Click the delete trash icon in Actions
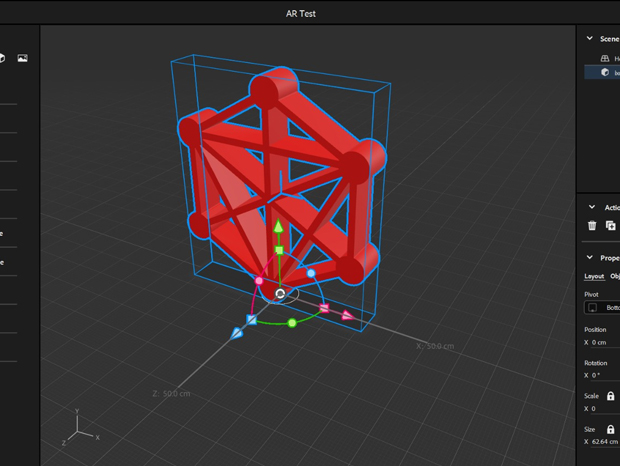The width and height of the screenshot is (620, 466). (592, 226)
